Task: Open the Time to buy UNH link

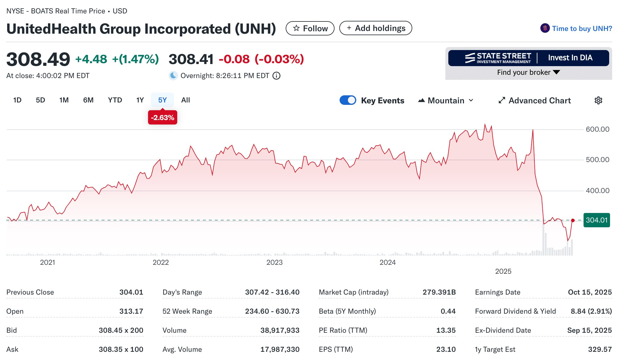Action: (x=582, y=29)
